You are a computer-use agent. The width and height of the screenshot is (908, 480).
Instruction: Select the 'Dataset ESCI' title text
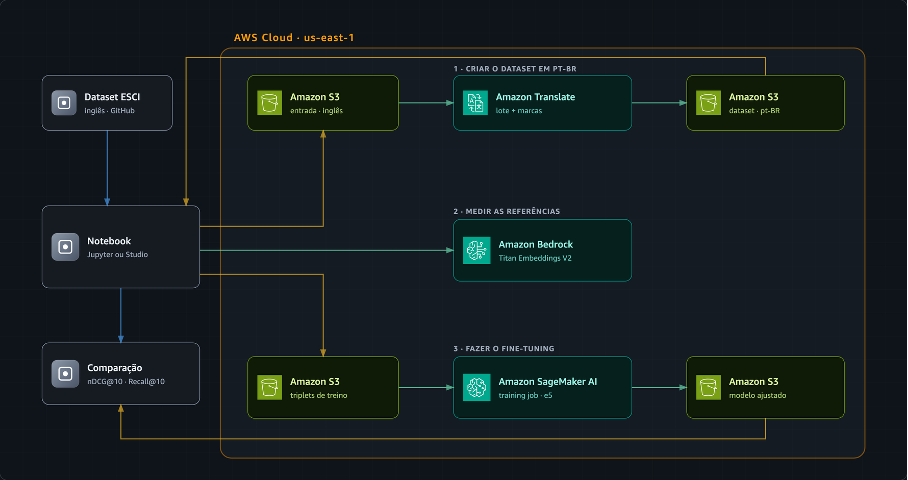point(112,97)
